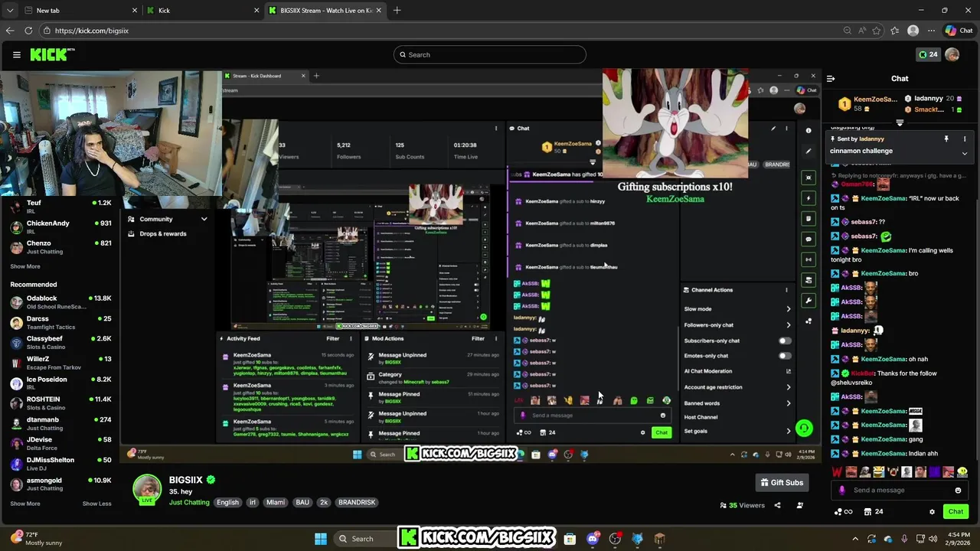The width and height of the screenshot is (980, 551).
Task: Refresh the browser page
Action: click(x=28, y=31)
